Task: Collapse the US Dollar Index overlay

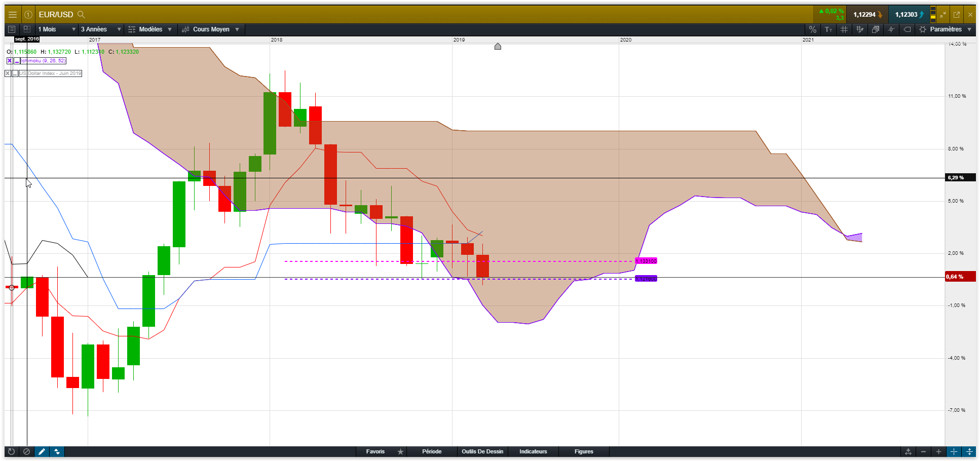Action: (15, 73)
